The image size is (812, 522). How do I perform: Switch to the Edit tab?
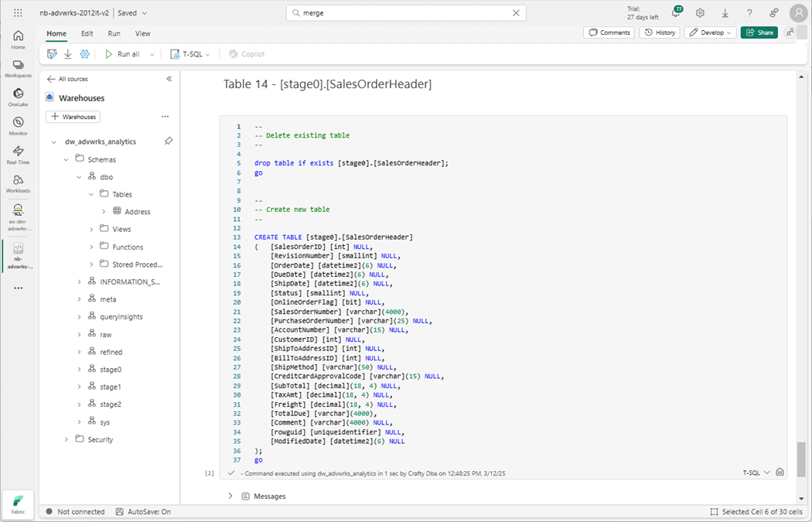tap(87, 33)
